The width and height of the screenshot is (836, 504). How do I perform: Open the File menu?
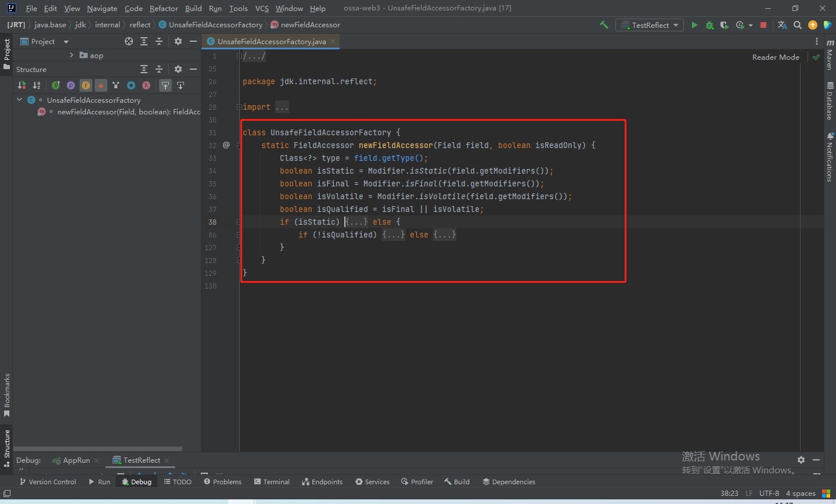(31, 8)
